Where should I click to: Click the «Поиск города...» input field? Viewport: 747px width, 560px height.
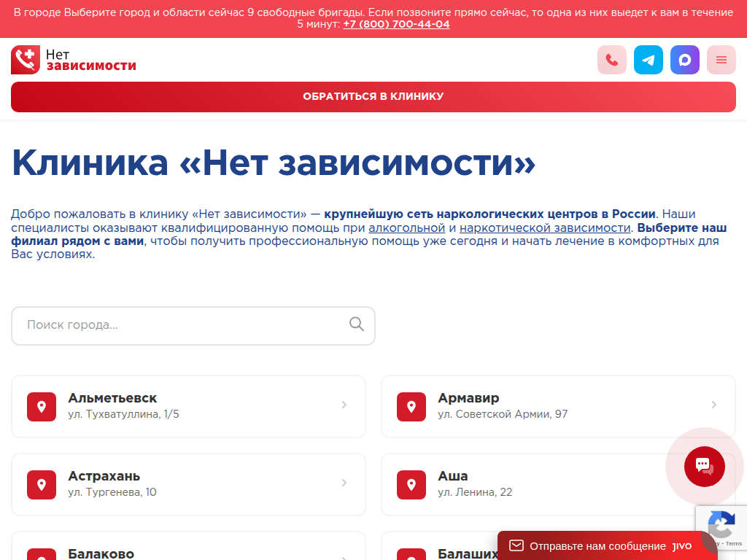click(x=146, y=325)
